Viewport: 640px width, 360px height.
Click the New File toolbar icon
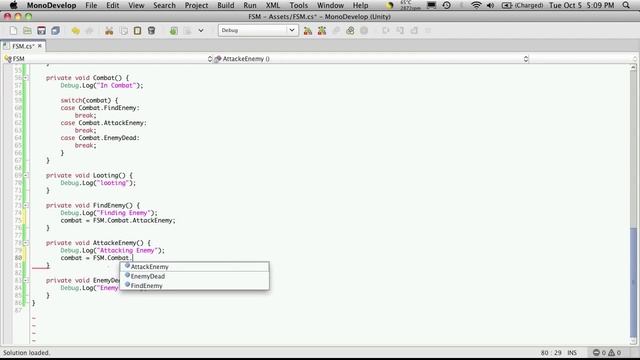[x=13, y=31]
